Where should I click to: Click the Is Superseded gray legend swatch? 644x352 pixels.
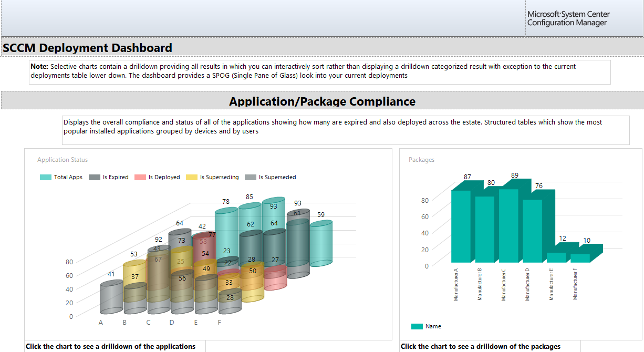[x=251, y=178]
